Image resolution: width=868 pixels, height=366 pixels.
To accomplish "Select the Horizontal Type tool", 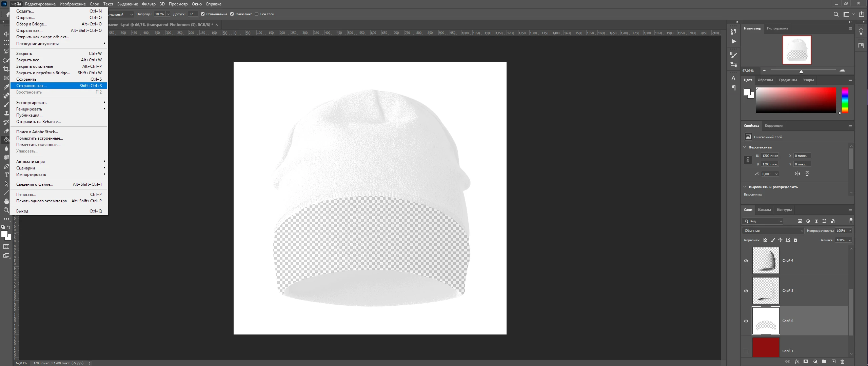I will 6,175.
